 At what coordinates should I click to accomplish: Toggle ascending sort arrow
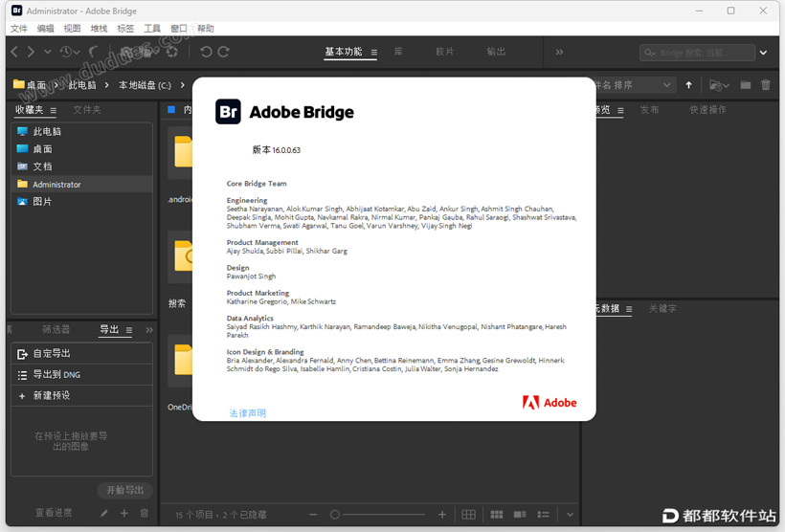click(689, 85)
